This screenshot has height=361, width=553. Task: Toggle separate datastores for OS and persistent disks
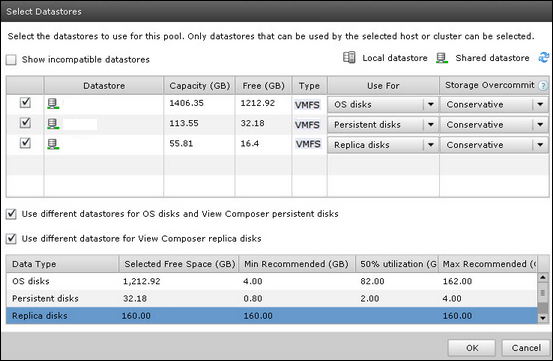(11, 214)
